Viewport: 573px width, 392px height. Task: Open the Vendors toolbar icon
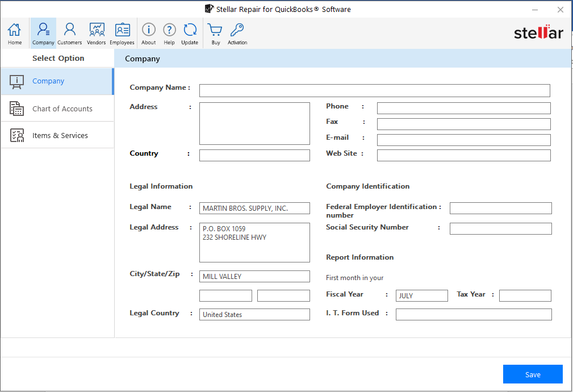tap(97, 34)
